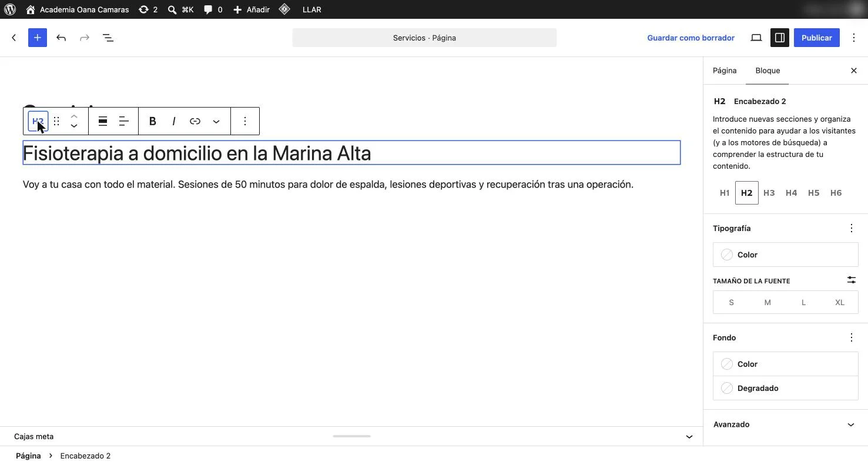Expand the Avanzado section
Image resolution: width=868 pixels, height=465 pixels.
(786, 424)
